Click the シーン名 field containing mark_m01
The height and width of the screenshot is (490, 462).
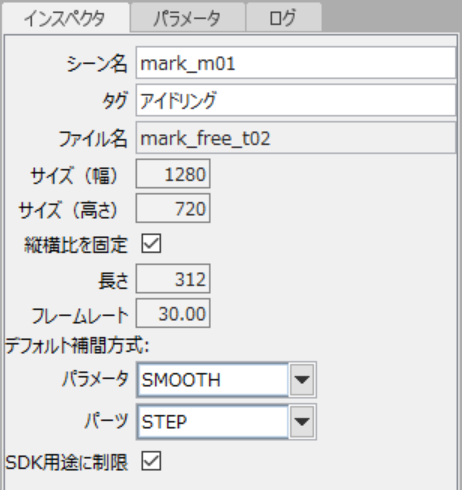click(296, 63)
